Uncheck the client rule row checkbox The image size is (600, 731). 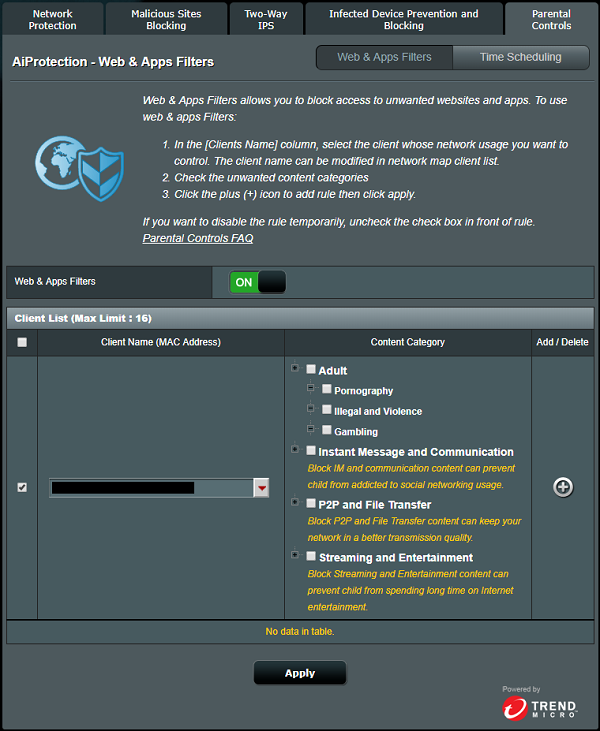pyautogui.click(x=22, y=487)
